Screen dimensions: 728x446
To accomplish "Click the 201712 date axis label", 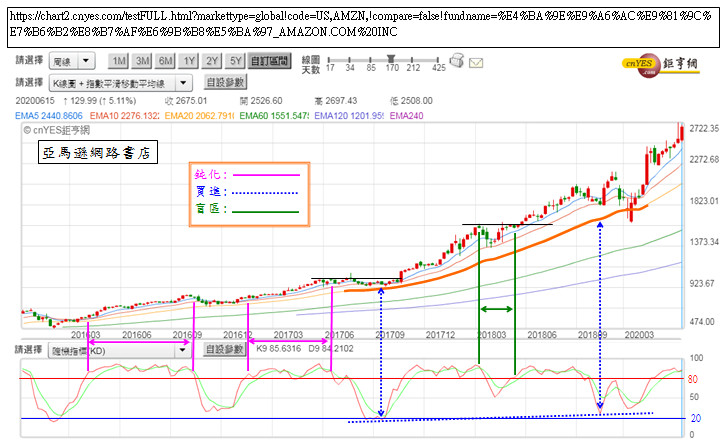I will 440,335.
